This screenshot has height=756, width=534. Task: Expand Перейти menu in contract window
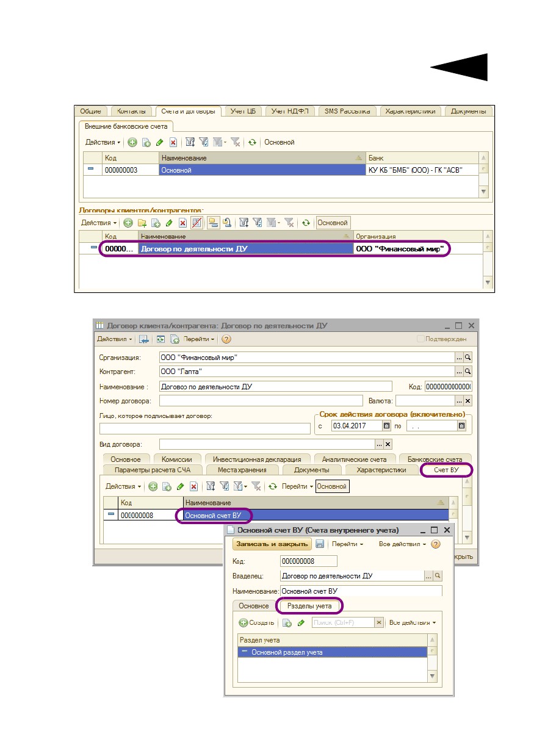199,339
